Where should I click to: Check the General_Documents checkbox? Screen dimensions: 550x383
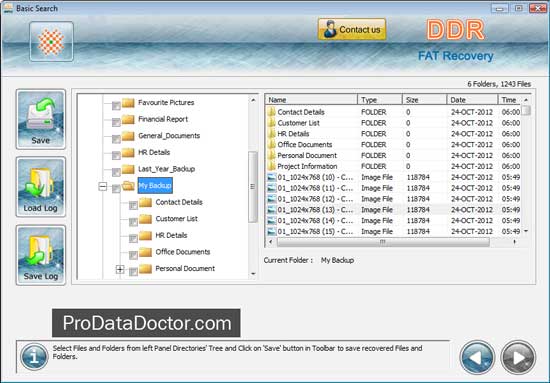(x=116, y=139)
